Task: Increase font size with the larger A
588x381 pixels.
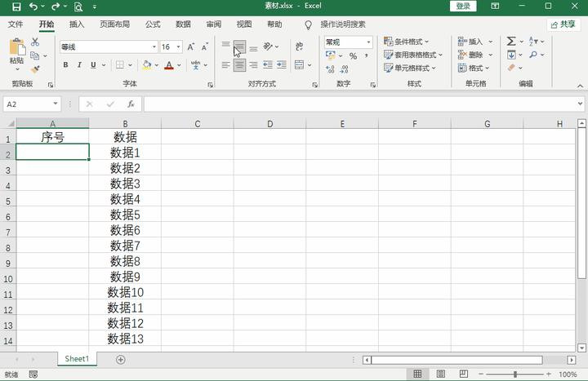Action: coord(191,47)
